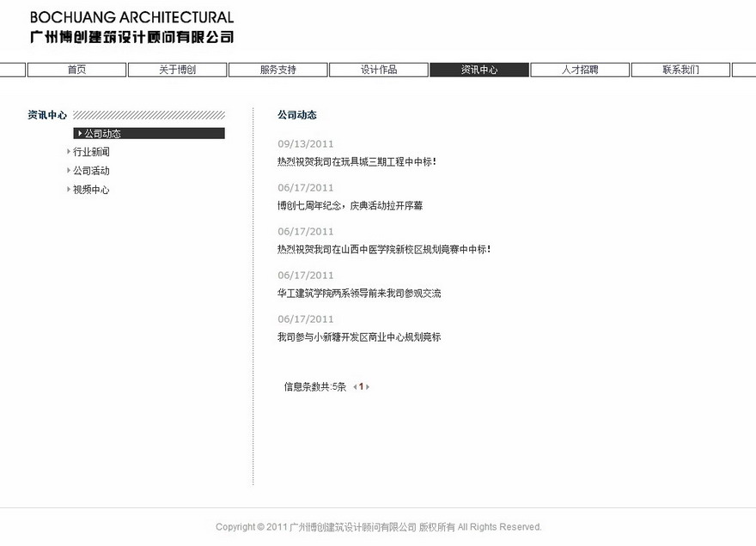Select page 1 in pagination
756x546 pixels.
tap(361, 386)
